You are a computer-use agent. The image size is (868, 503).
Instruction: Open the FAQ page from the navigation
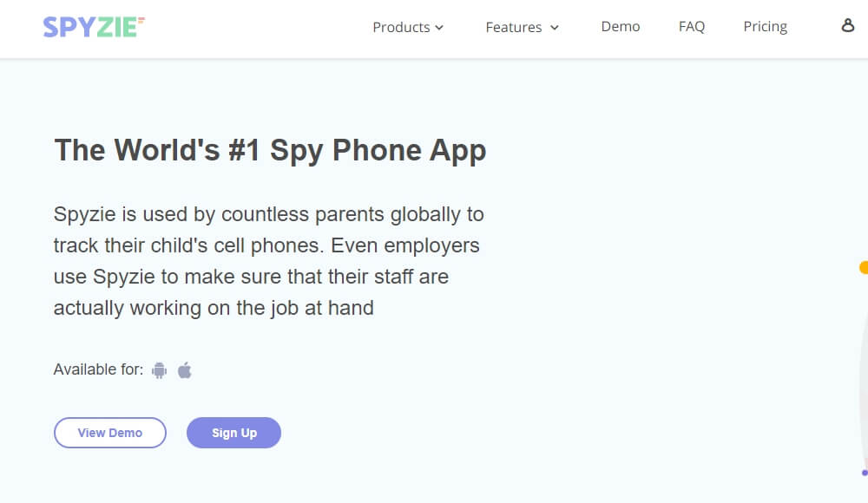pos(692,26)
